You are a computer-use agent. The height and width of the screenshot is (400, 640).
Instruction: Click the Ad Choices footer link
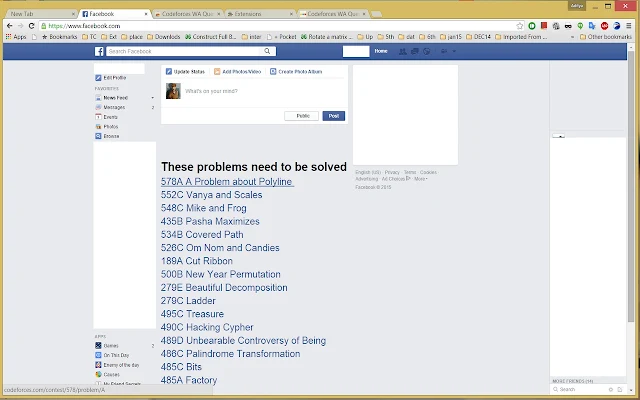(x=396, y=179)
